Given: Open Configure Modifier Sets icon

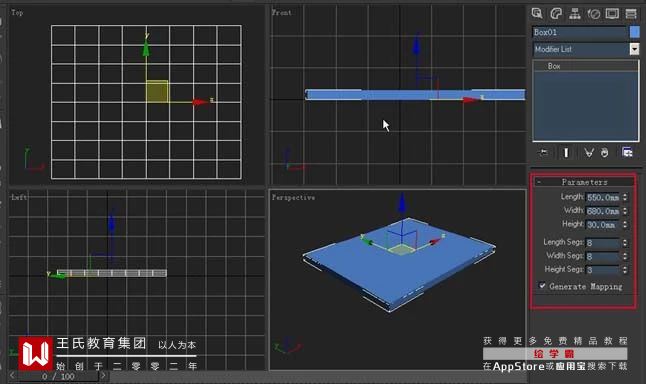Looking at the screenshot, I should (627, 152).
